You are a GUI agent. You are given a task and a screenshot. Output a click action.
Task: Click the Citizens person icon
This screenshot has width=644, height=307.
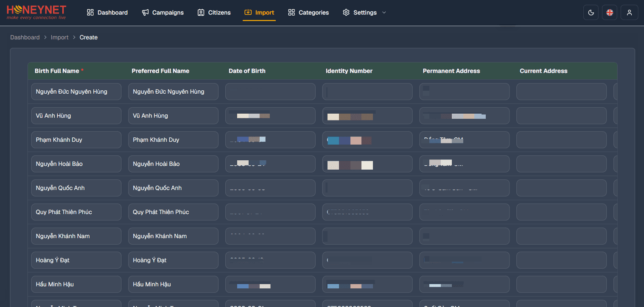[201, 12]
